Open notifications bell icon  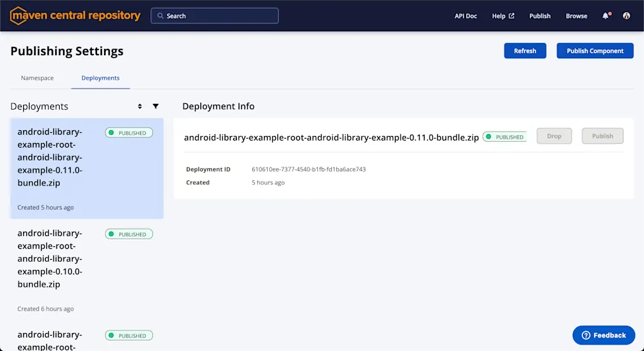[606, 15]
